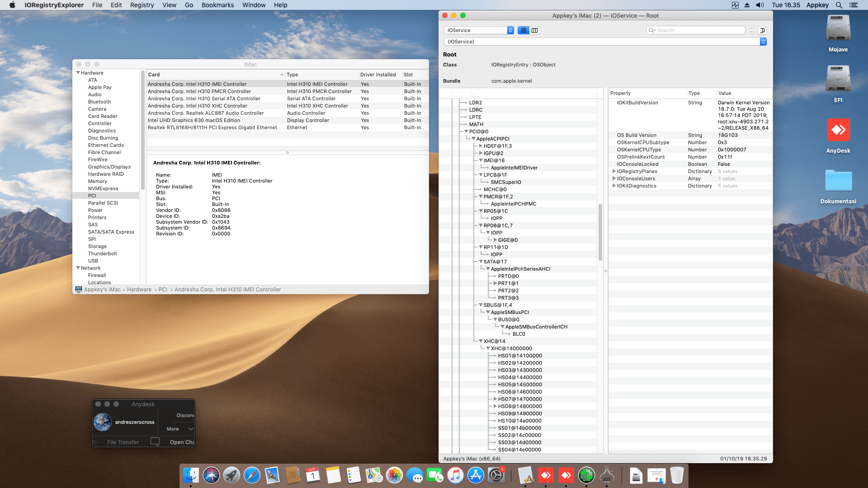Open the IOService plane dropdown
The image size is (868, 488).
click(x=479, y=30)
